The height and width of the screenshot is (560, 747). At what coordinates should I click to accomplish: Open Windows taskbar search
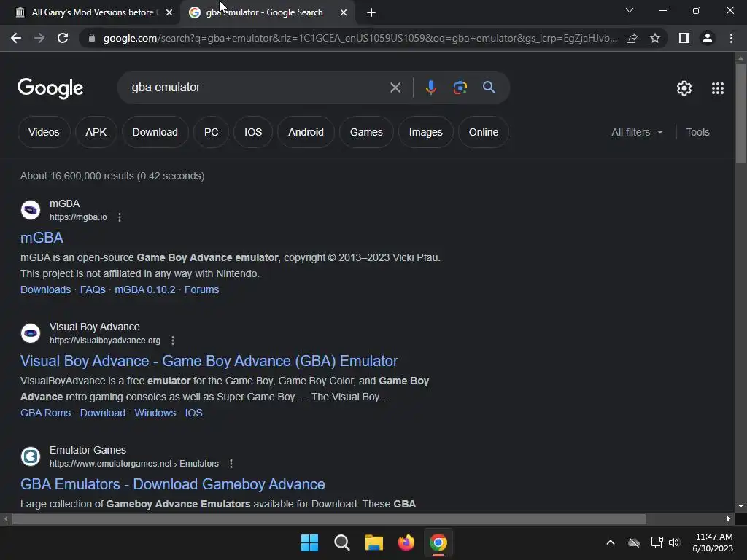(x=342, y=542)
